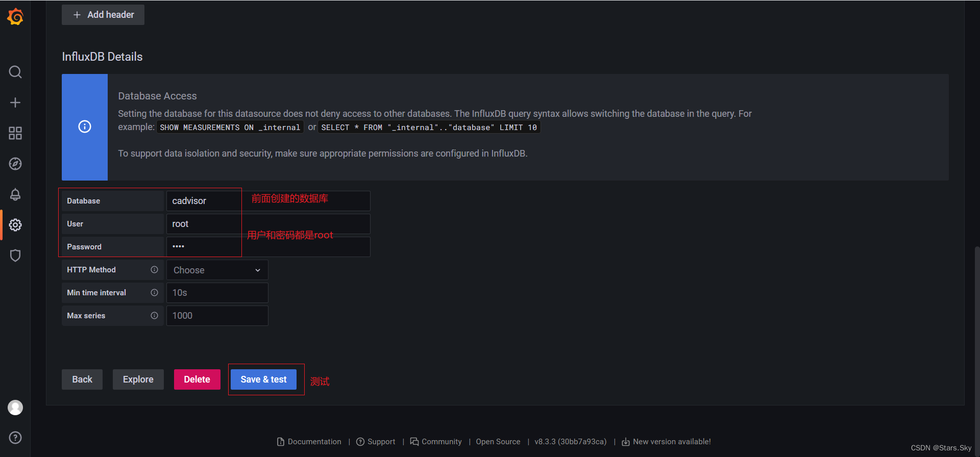Open the Support footer link

(376, 442)
